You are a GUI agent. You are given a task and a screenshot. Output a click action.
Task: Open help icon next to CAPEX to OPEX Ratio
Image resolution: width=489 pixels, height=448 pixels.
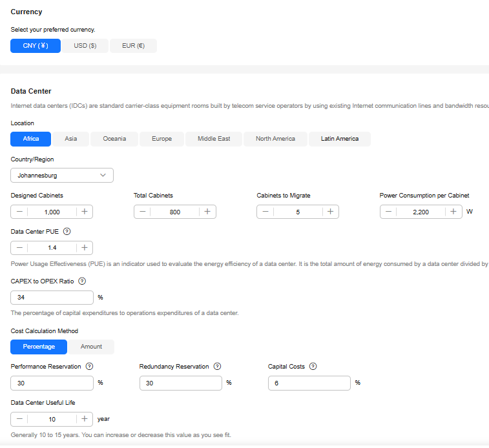pos(82,281)
